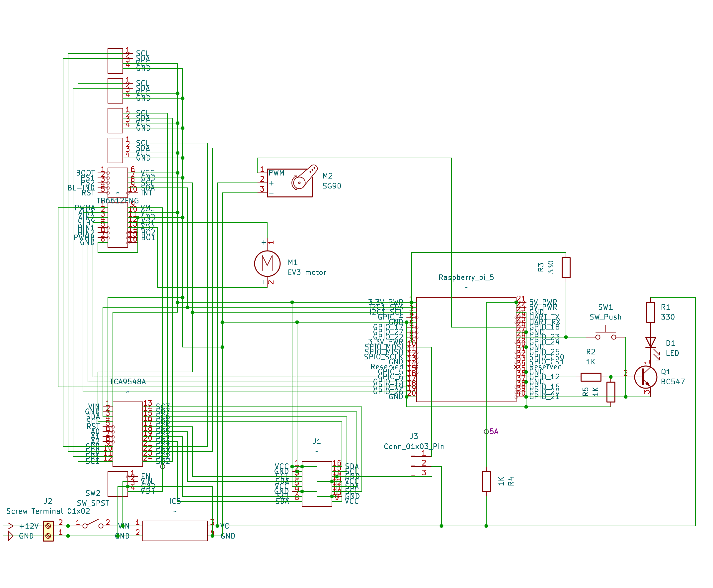Click the PWM pin label on servo
The width and height of the screenshot is (713, 588).
pos(276,173)
